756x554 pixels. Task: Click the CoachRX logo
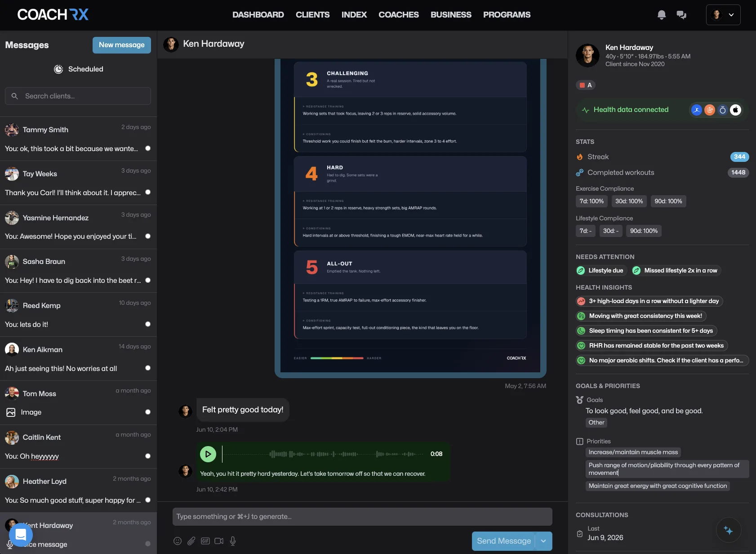click(53, 15)
